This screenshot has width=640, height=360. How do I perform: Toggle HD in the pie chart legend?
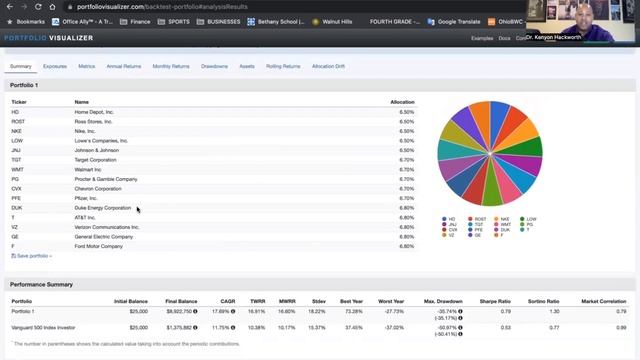pyautogui.click(x=449, y=219)
